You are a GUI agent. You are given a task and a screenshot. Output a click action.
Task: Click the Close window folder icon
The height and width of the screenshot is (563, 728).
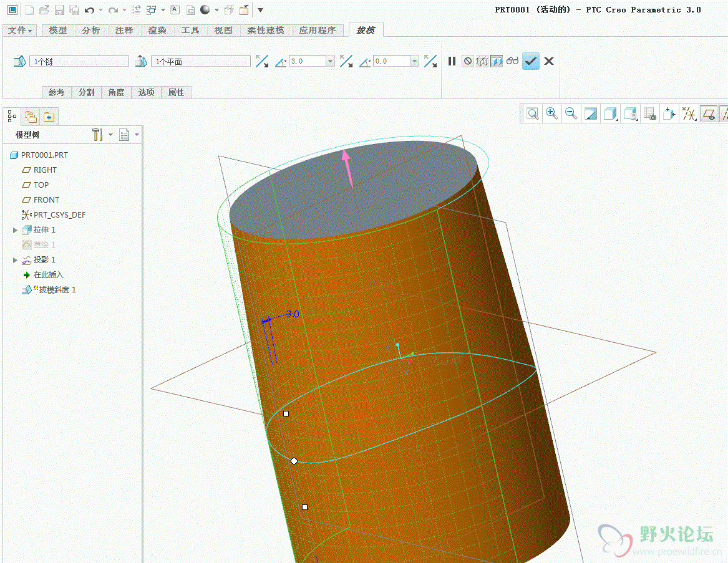244,10
